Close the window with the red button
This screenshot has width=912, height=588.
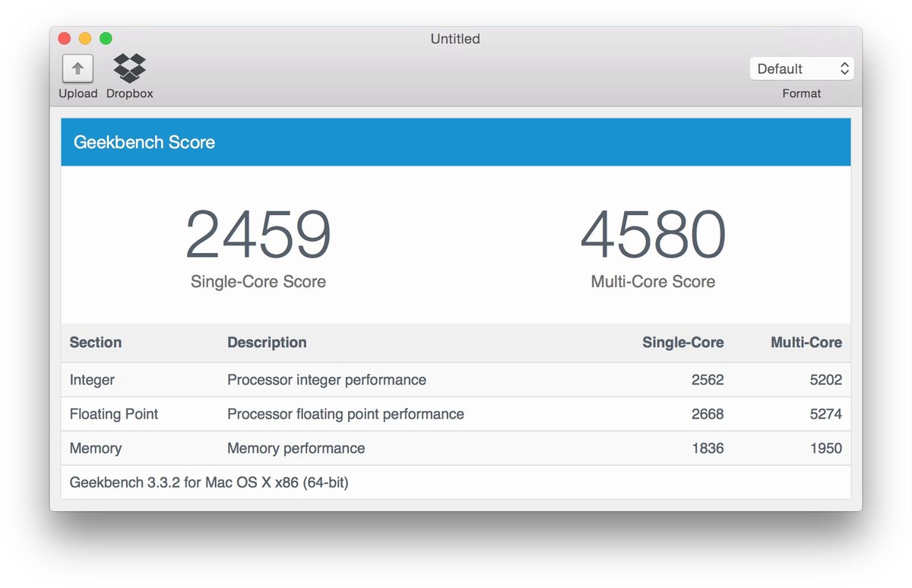[x=65, y=38]
